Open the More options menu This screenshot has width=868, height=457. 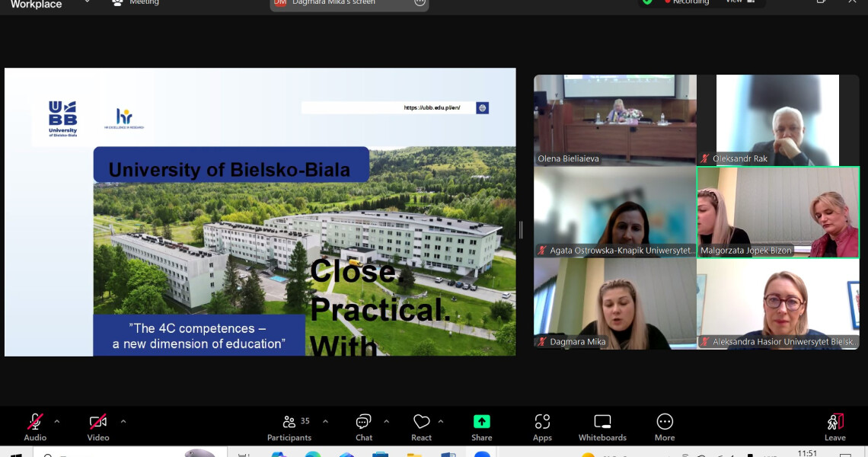(665, 427)
